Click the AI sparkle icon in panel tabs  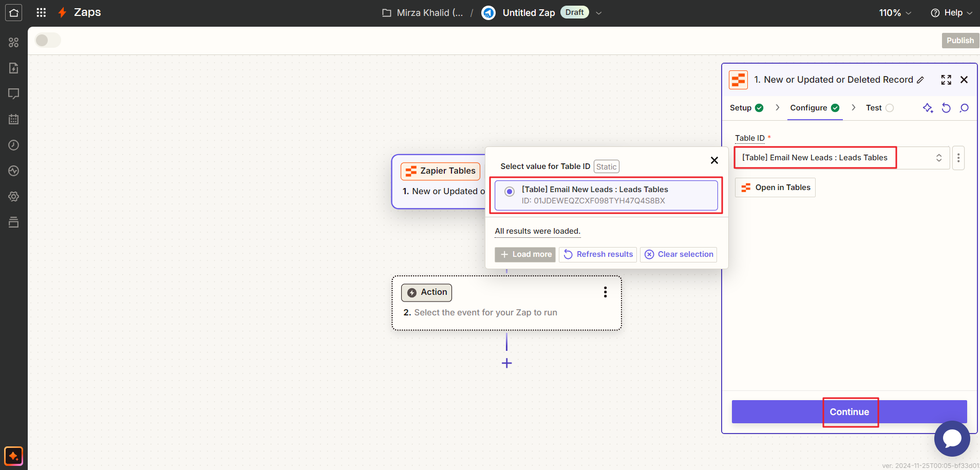pyautogui.click(x=928, y=108)
